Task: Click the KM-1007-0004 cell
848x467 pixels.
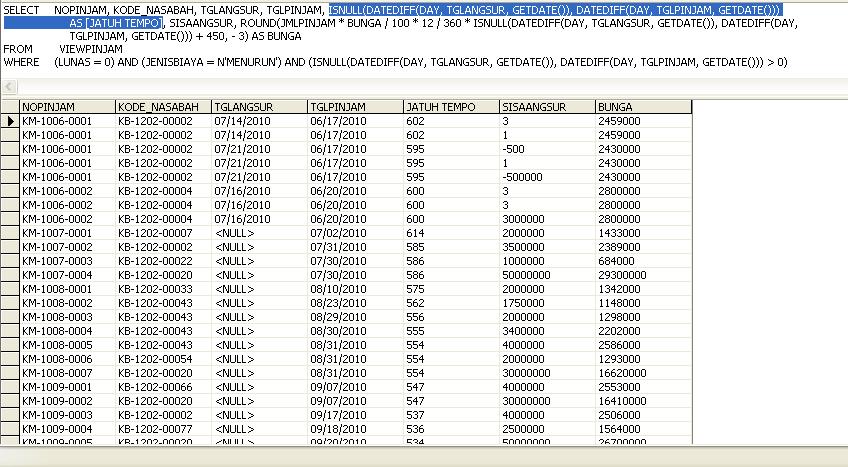Action: (68, 275)
